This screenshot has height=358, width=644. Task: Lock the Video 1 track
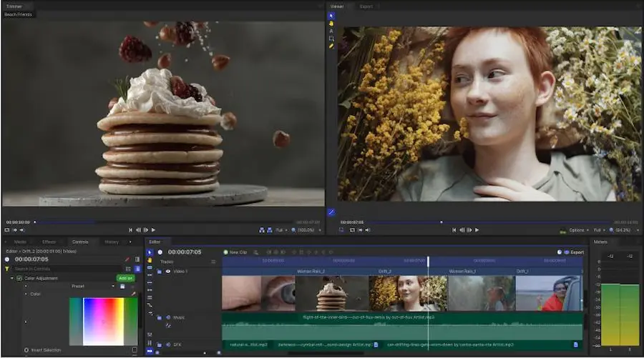click(x=160, y=272)
